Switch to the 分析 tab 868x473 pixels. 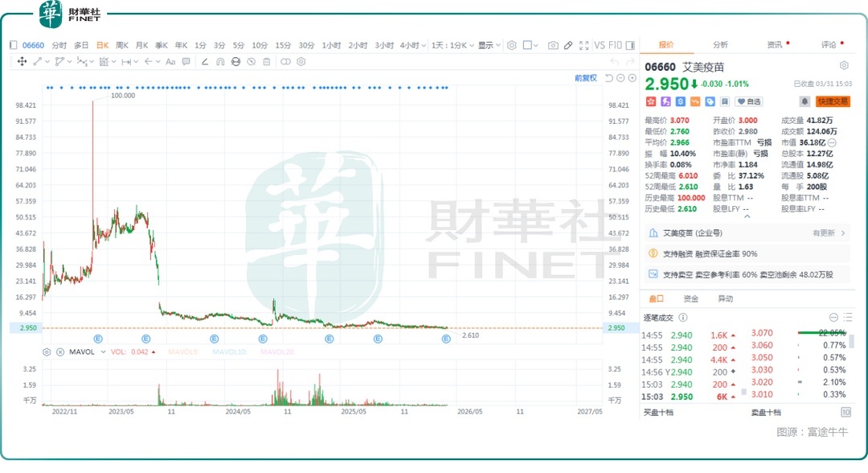point(720,45)
